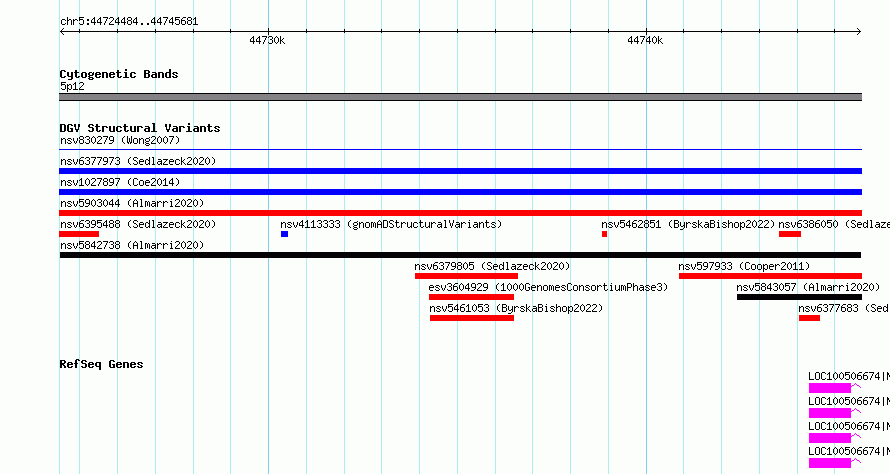Open the nsv6377683 variant label

click(x=844, y=308)
